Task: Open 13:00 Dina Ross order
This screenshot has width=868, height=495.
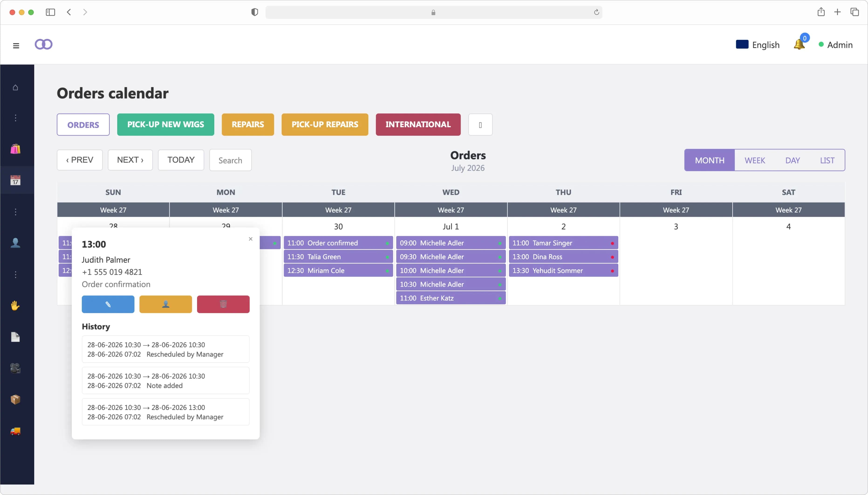Action: 563,257
